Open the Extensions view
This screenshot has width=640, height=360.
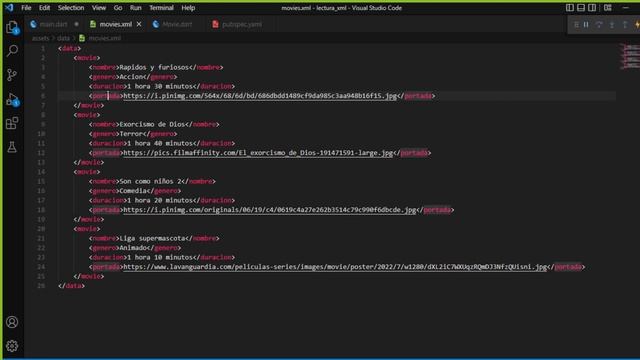(x=12, y=123)
